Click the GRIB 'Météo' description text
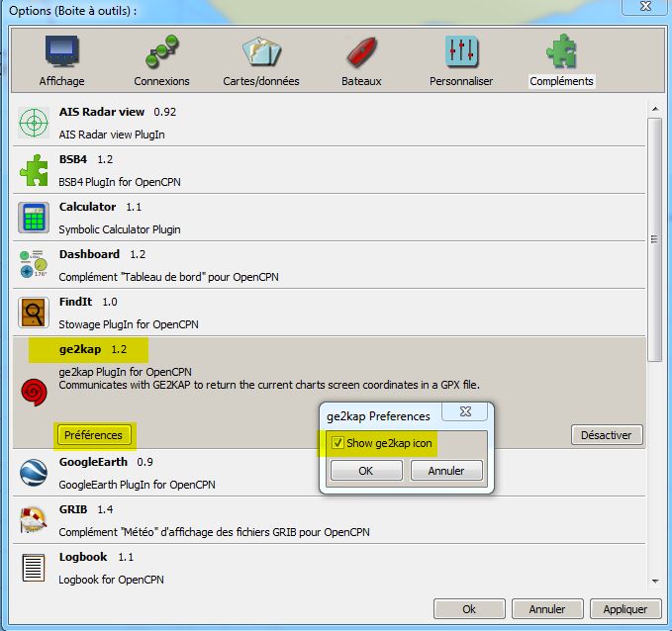 point(215,532)
